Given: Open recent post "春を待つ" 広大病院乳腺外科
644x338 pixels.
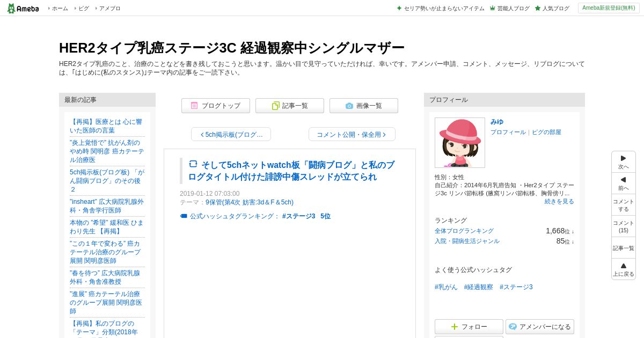Looking at the screenshot, I should coord(105,277).
